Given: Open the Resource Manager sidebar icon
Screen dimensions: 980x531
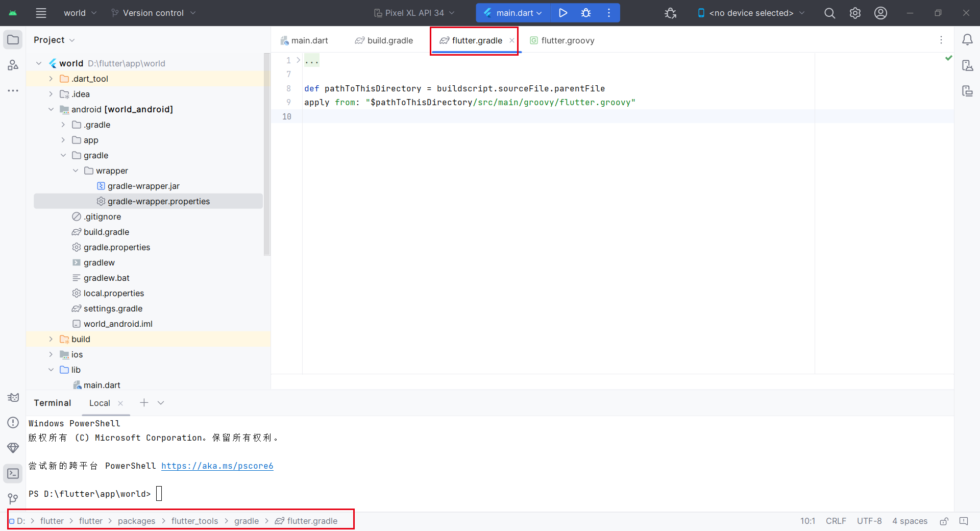Looking at the screenshot, I should (x=13, y=65).
